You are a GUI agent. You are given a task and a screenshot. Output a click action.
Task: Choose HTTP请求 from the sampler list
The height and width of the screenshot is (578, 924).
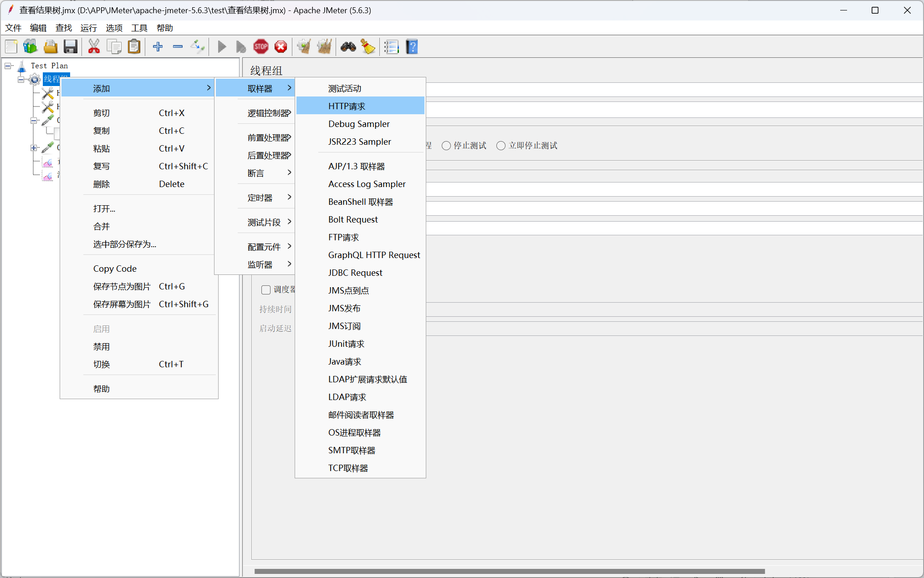[347, 106]
